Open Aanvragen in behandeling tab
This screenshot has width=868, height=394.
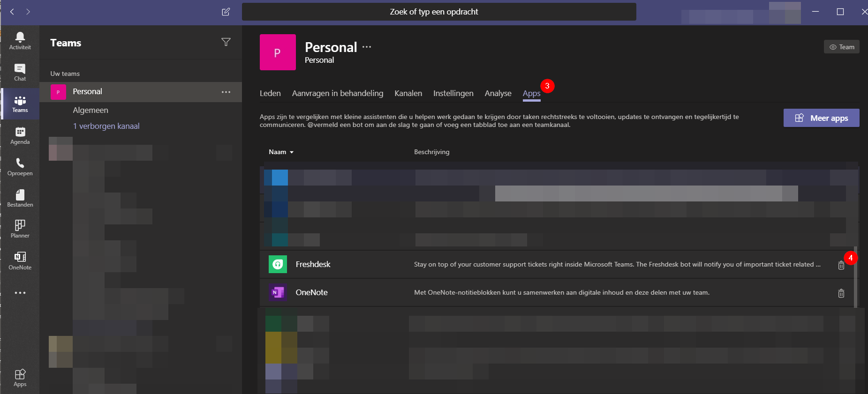click(338, 93)
